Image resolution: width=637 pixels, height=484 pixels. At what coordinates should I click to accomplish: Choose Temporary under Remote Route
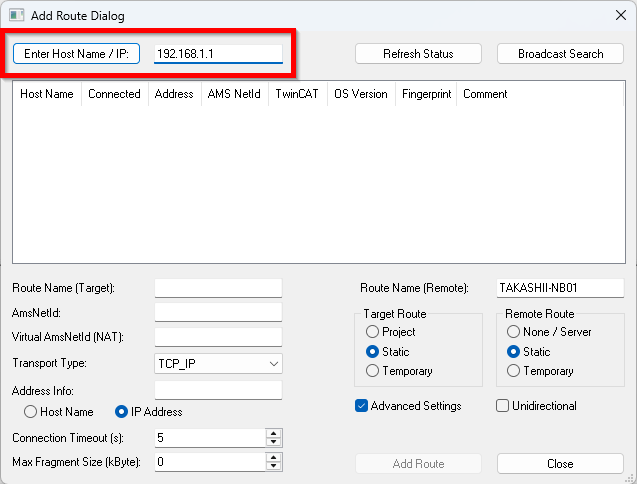tap(514, 371)
